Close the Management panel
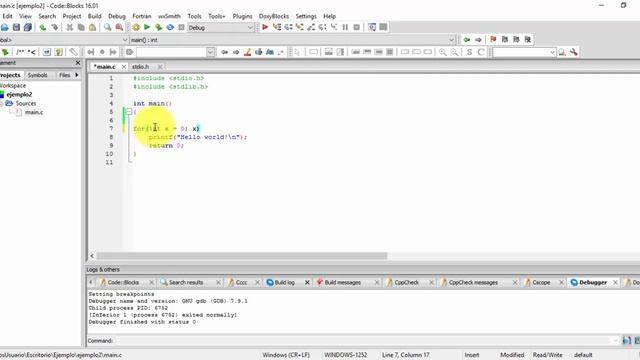 [78, 63]
